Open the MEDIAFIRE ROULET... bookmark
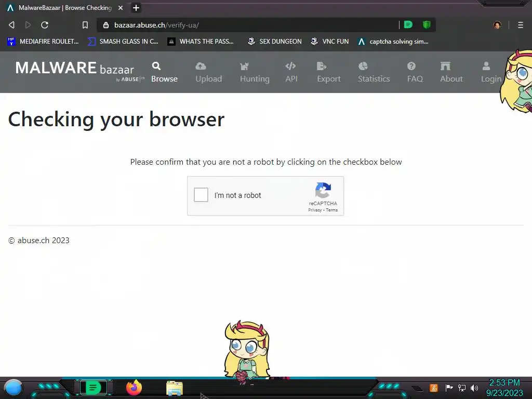Viewport: 532px width, 399px height. [43, 42]
